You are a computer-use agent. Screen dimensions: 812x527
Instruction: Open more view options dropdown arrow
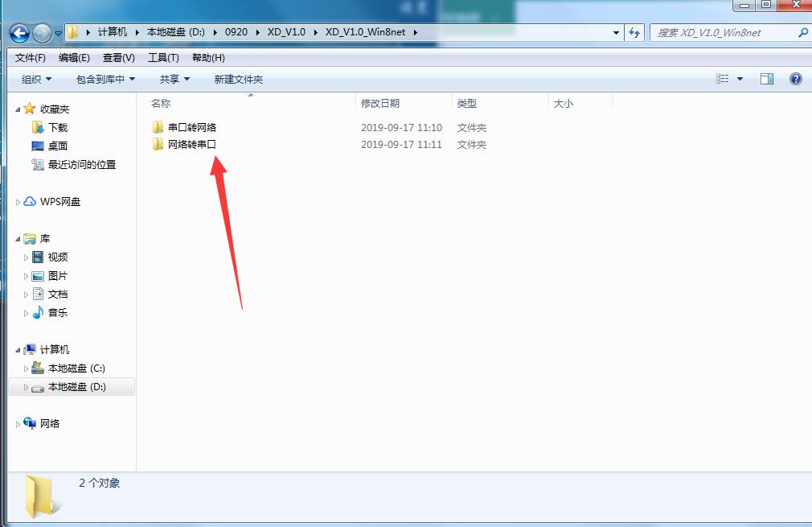click(x=740, y=79)
